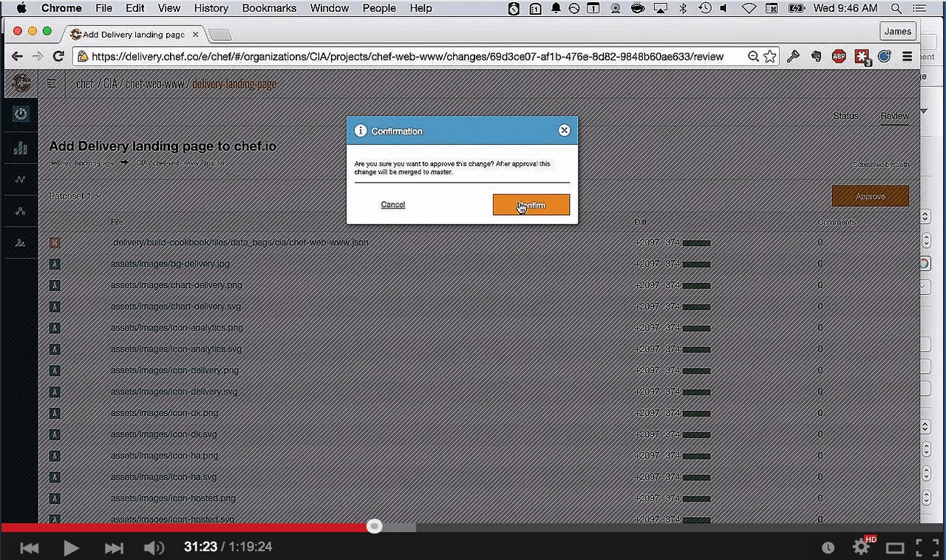Open the power/dashboard sidebar icon
946x560 pixels.
pyautogui.click(x=21, y=114)
